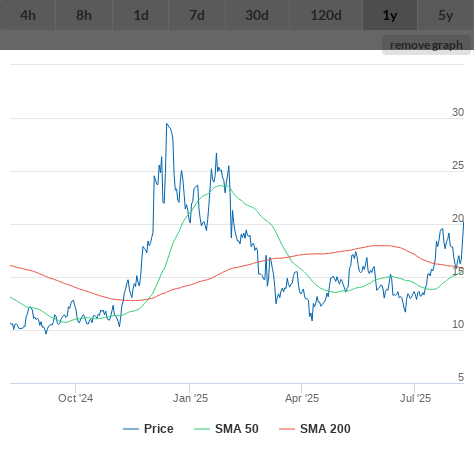Image resolution: width=474 pixels, height=455 pixels.
Task: Click the Jan '25 axis label
Action: coord(190,398)
